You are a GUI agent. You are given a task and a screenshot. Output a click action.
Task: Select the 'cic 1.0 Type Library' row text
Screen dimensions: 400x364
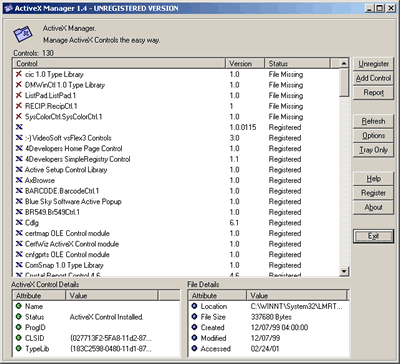(x=54, y=74)
